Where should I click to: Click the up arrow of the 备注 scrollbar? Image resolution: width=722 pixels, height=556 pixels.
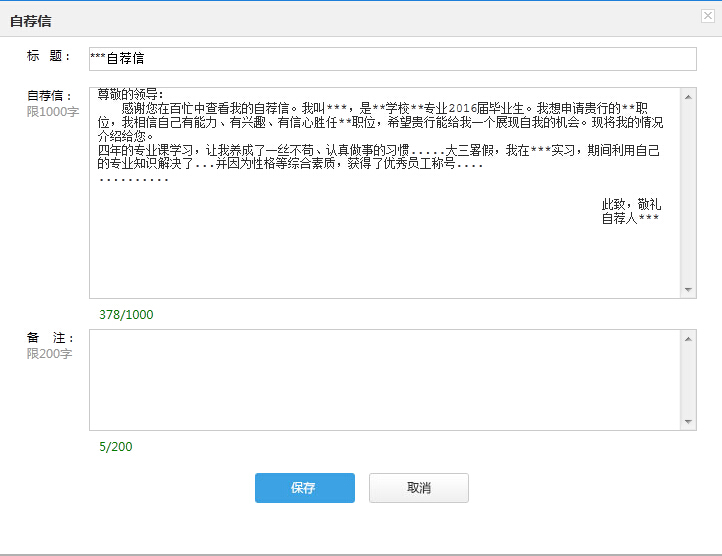[688, 339]
